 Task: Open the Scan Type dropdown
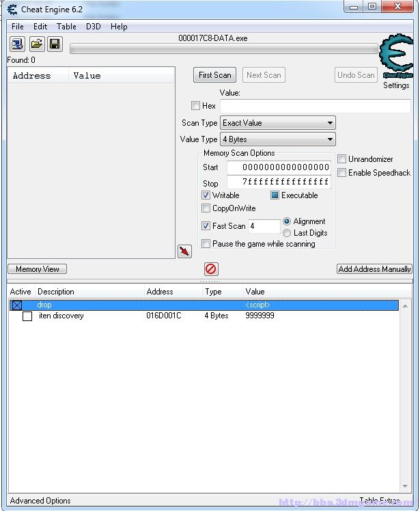(x=278, y=123)
